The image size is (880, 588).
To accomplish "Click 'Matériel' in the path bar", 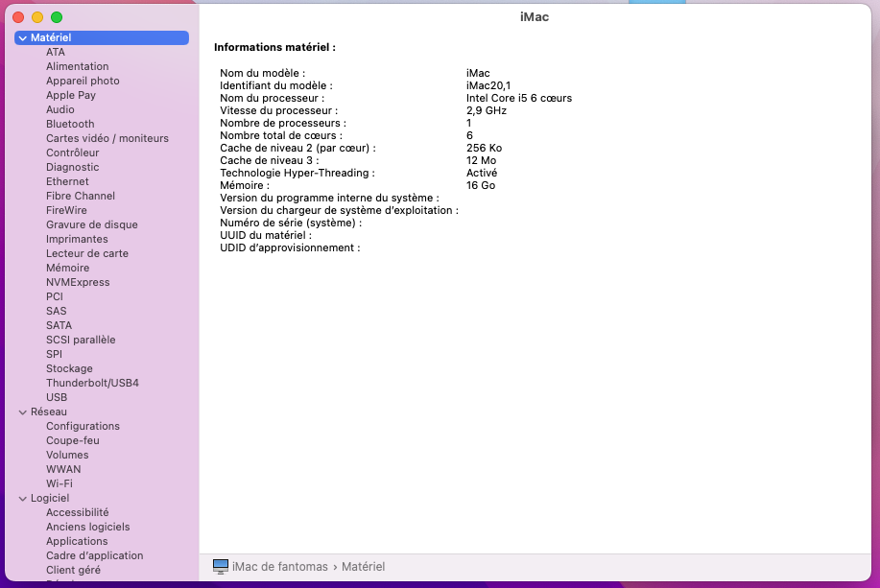I will [x=363, y=567].
